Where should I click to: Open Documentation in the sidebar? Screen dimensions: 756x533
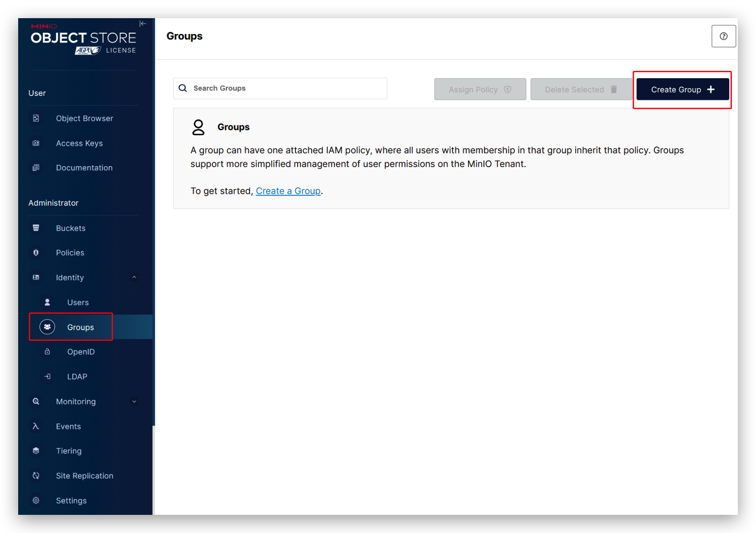point(84,168)
